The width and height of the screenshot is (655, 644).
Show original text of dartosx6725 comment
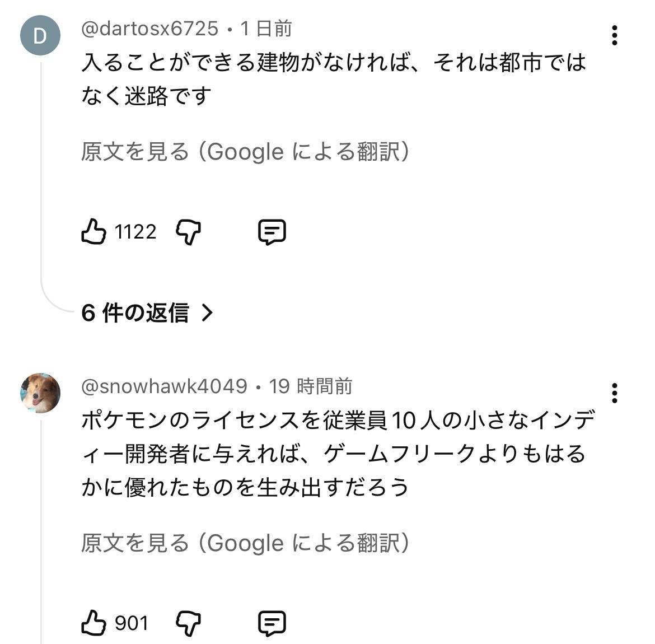click(x=245, y=152)
